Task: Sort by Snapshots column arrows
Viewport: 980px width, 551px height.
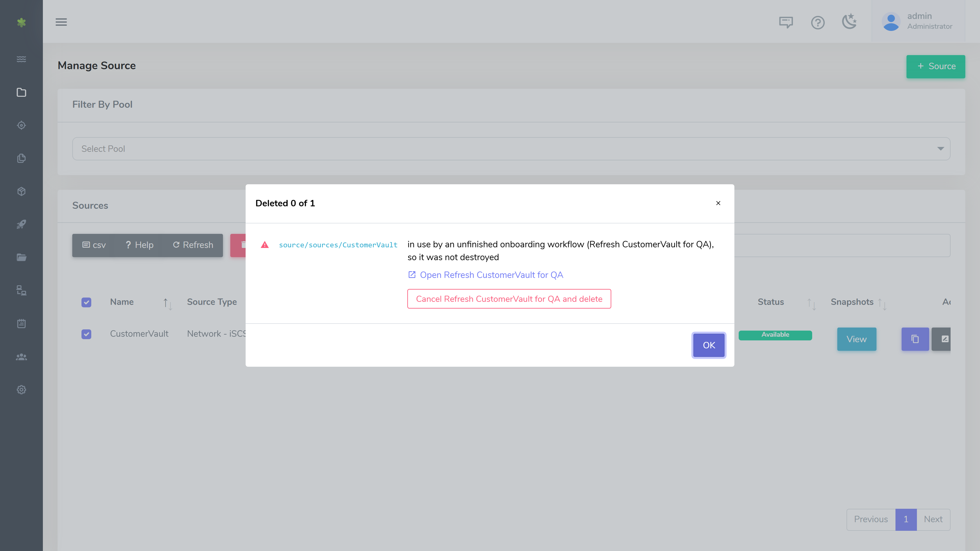Action: pos(882,303)
